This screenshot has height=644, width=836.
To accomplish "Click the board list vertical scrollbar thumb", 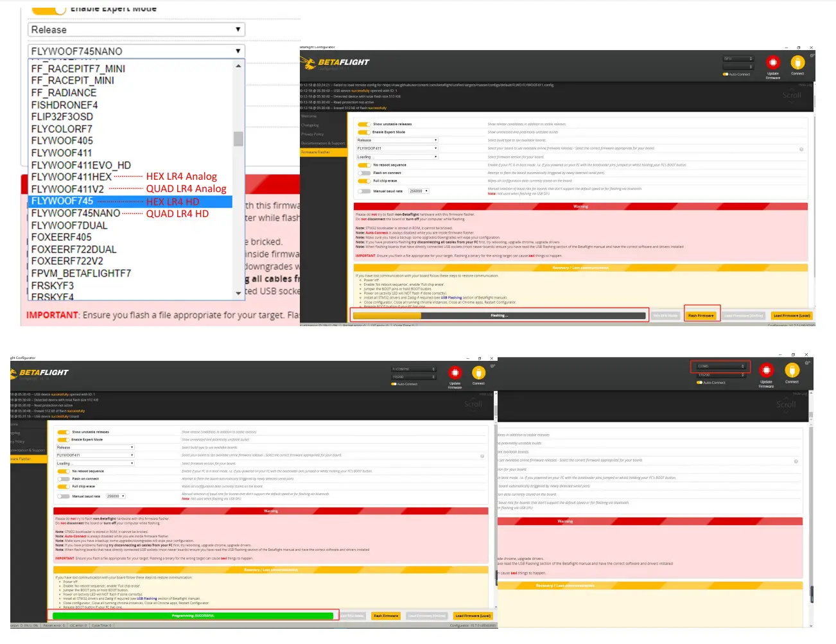I will [x=238, y=139].
